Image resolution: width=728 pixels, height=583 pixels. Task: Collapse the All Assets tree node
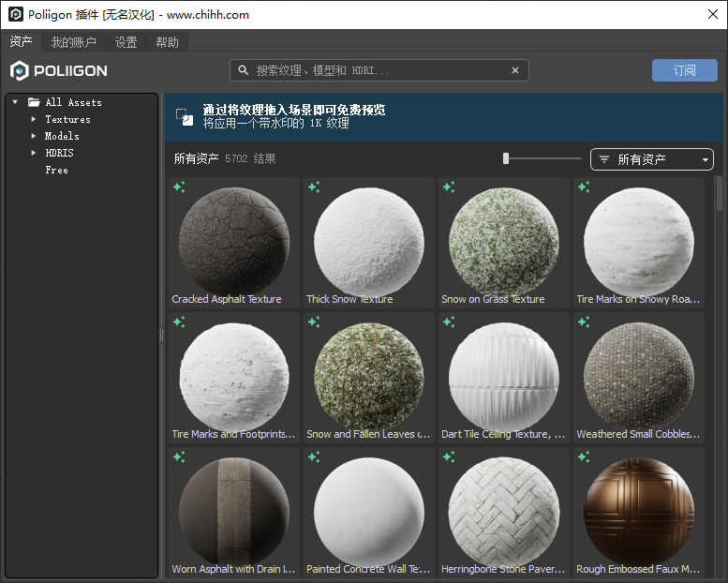click(x=15, y=102)
